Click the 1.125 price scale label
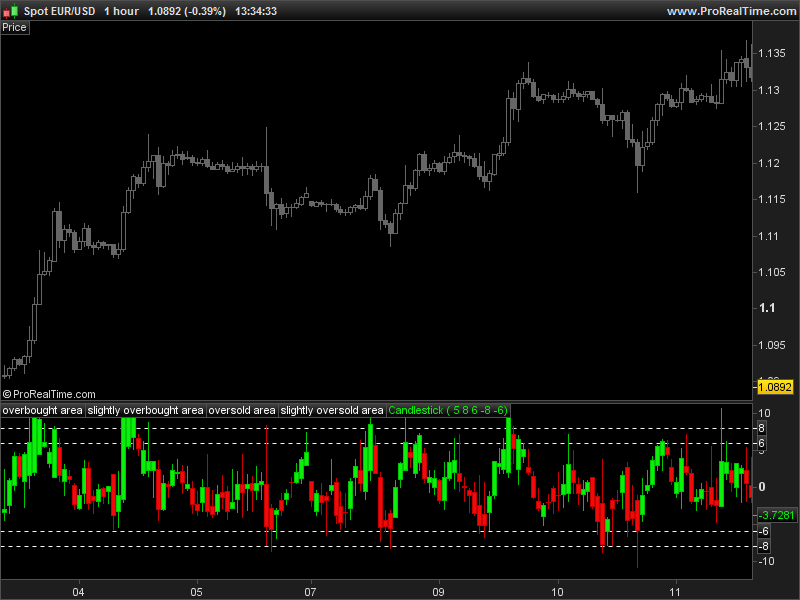This screenshot has height=600, width=800. pos(772,127)
